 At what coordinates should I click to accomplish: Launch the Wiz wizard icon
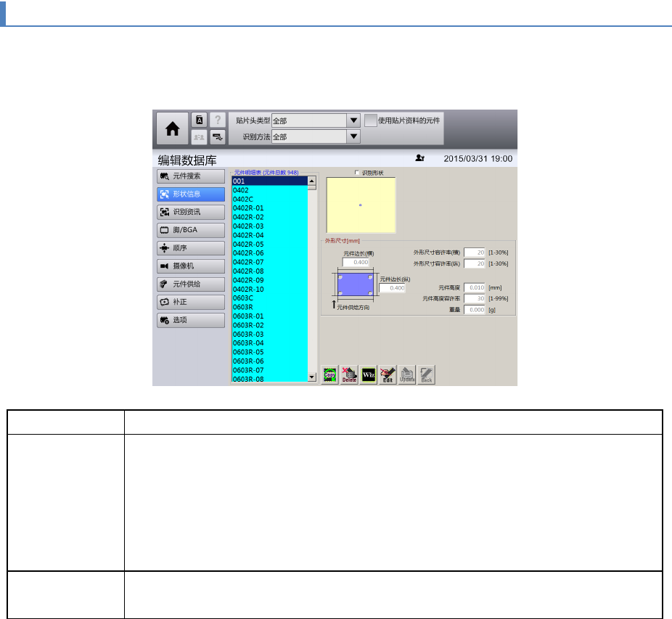click(369, 375)
